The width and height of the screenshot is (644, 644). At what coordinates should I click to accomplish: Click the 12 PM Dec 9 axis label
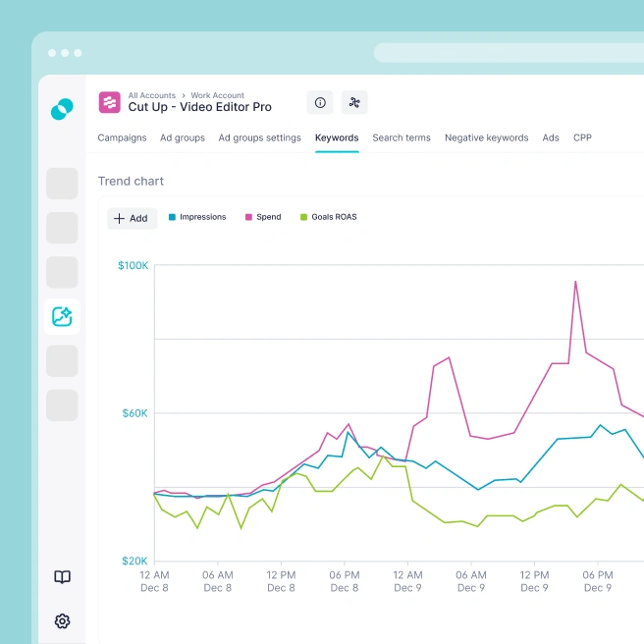coord(534,581)
